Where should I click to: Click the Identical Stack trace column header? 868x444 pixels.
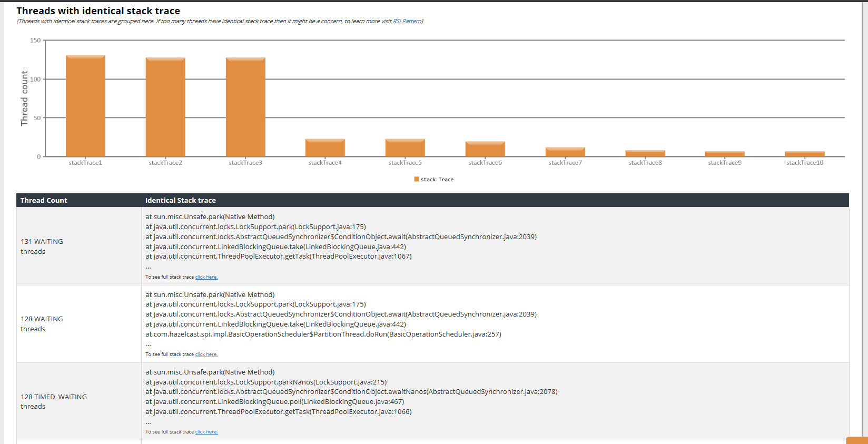pyautogui.click(x=181, y=200)
